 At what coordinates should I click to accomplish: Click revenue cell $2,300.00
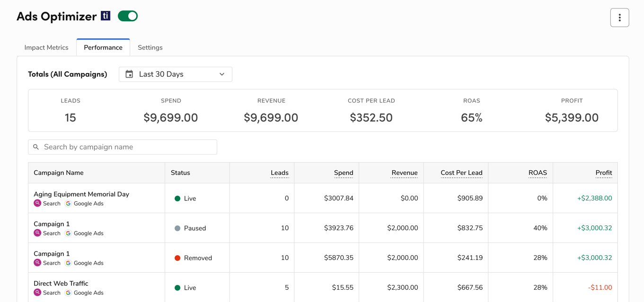(403, 288)
